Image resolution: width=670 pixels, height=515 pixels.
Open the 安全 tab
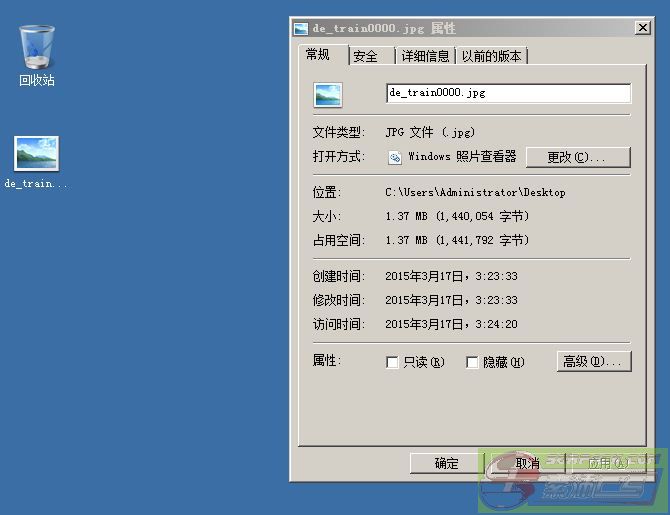pyautogui.click(x=366, y=57)
